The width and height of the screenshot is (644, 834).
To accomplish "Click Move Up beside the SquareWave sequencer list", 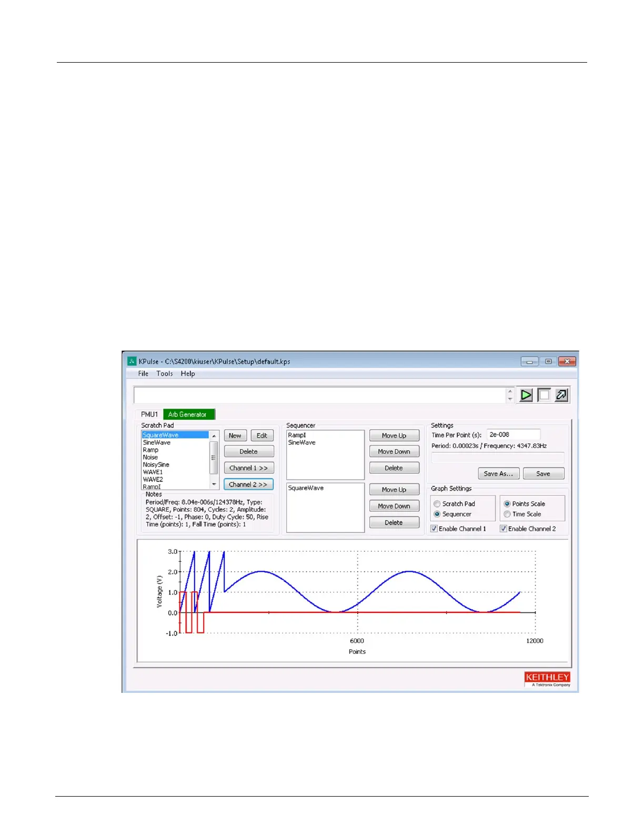I will click(394, 490).
